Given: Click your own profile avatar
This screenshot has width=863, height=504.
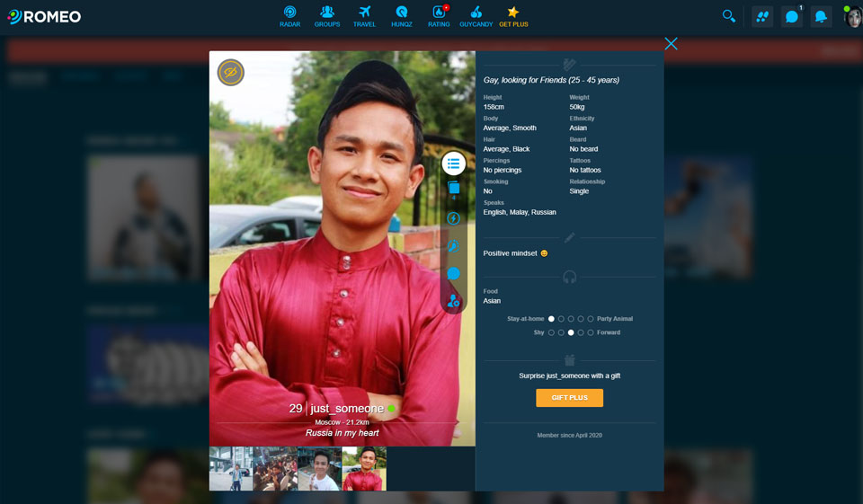Looking at the screenshot, I should 852,17.
